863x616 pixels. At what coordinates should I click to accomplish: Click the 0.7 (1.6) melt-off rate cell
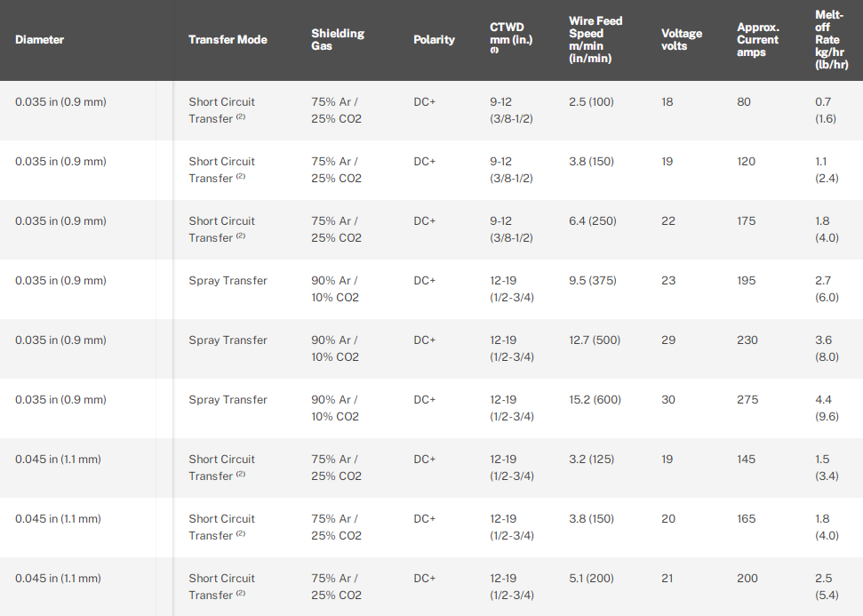(827, 110)
